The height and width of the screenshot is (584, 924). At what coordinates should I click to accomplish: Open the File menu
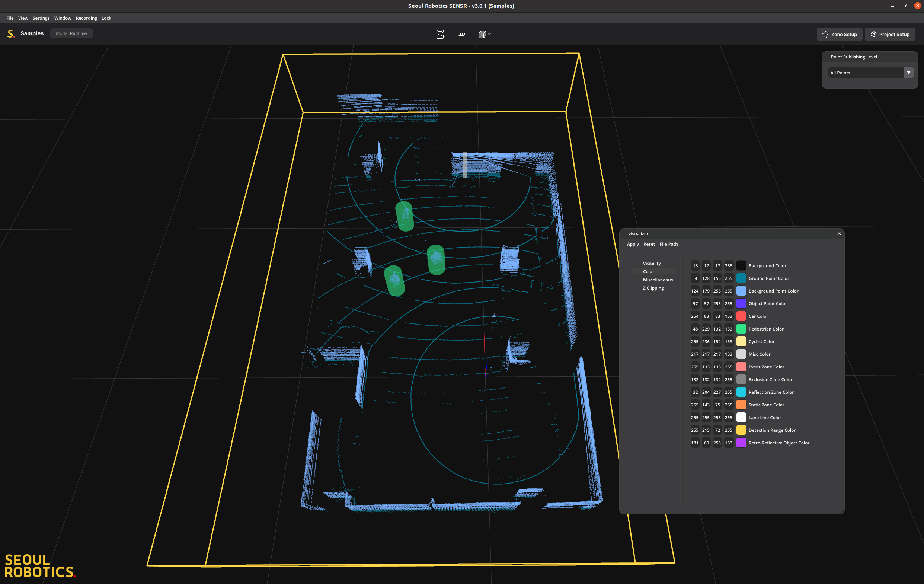click(x=10, y=18)
